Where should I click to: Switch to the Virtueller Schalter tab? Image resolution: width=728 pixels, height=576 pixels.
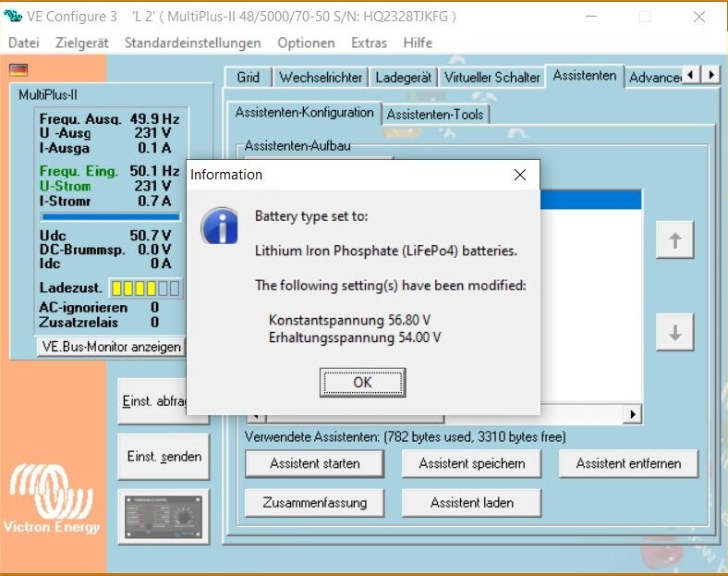[x=491, y=77]
